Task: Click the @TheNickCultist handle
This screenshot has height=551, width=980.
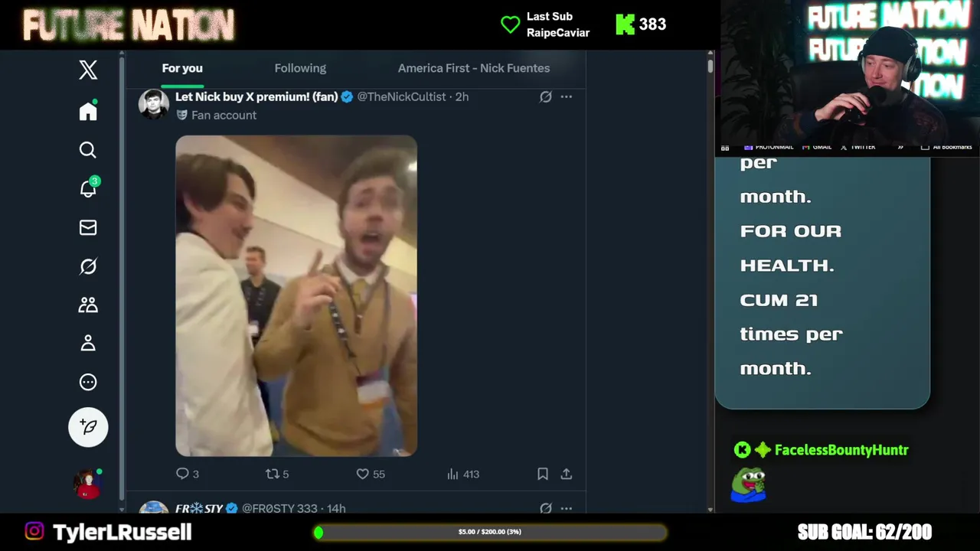Action: 402,96
